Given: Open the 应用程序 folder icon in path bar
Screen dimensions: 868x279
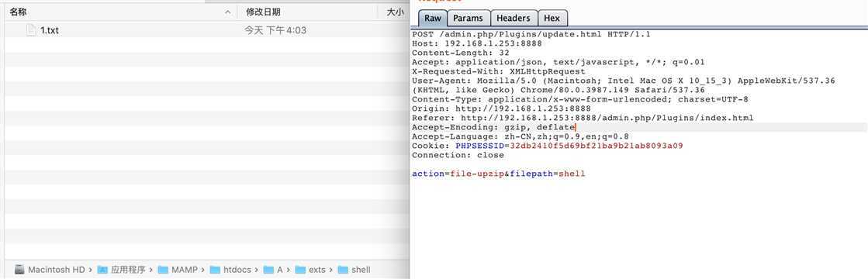Looking at the screenshot, I should (x=102, y=270).
